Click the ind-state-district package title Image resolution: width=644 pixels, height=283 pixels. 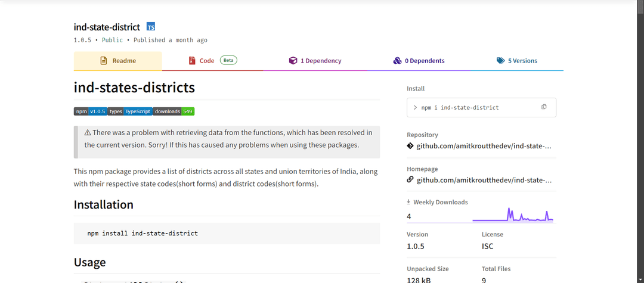pos(107,27)
